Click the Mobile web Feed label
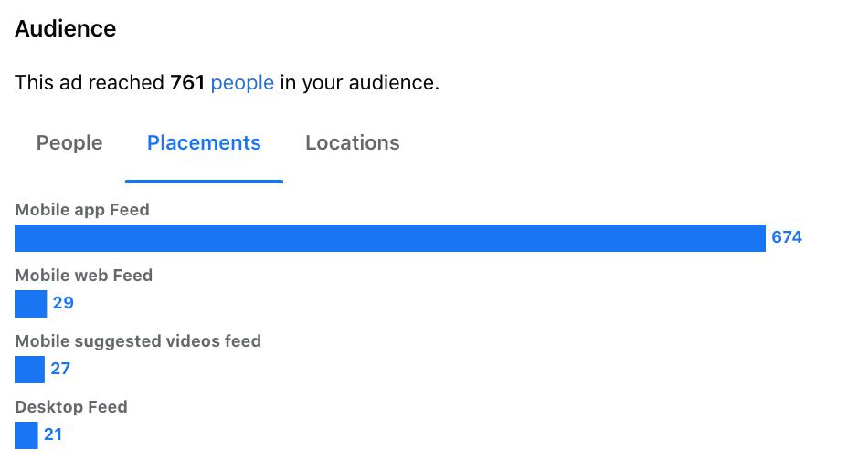 pos(83,276)
